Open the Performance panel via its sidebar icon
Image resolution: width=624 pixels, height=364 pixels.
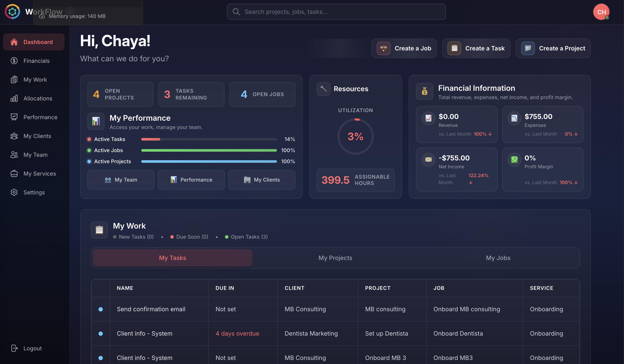(14, 117)
